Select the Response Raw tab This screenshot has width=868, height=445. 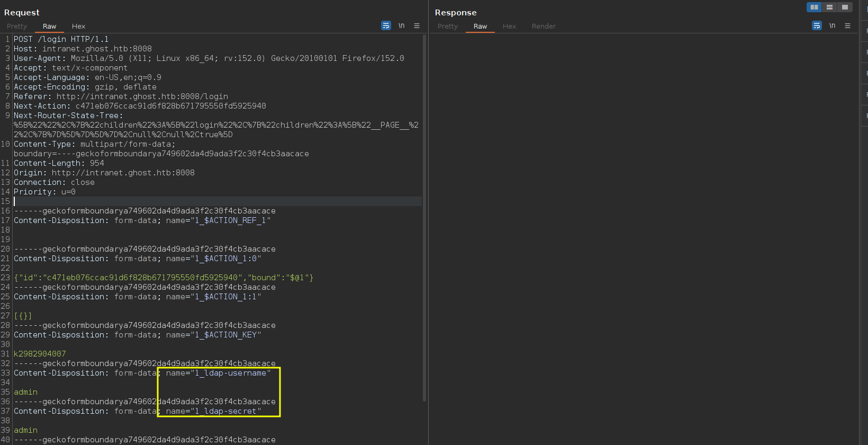tap(480, 26)
